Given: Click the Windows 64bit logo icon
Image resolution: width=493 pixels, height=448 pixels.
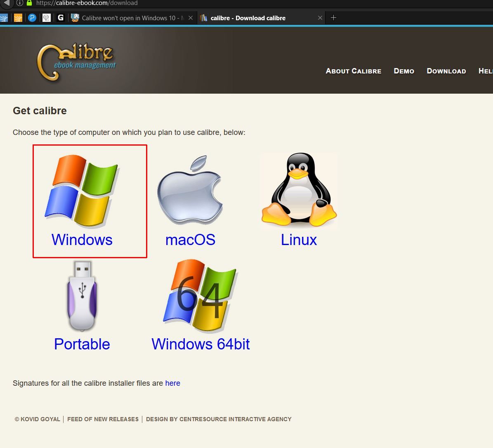Looking at the screenshot, I should [x=200, y=295].
